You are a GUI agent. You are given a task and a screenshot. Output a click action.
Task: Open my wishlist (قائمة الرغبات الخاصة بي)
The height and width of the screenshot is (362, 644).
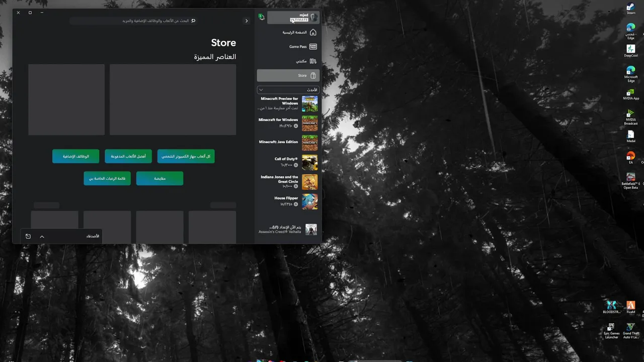[x=107, y=178]
